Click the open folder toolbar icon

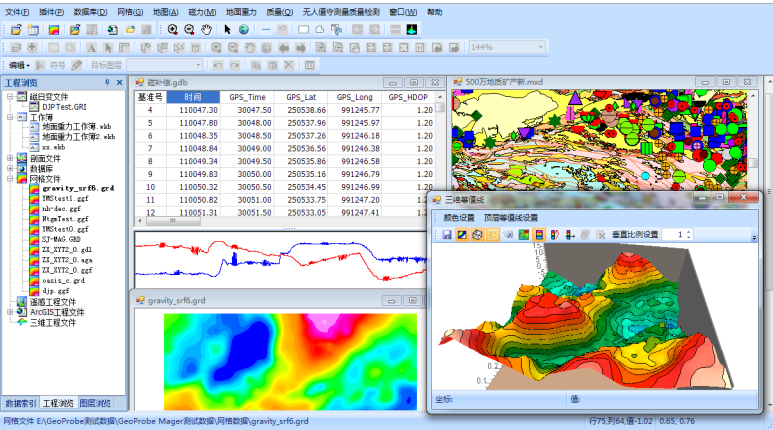[x=17, y=29]
